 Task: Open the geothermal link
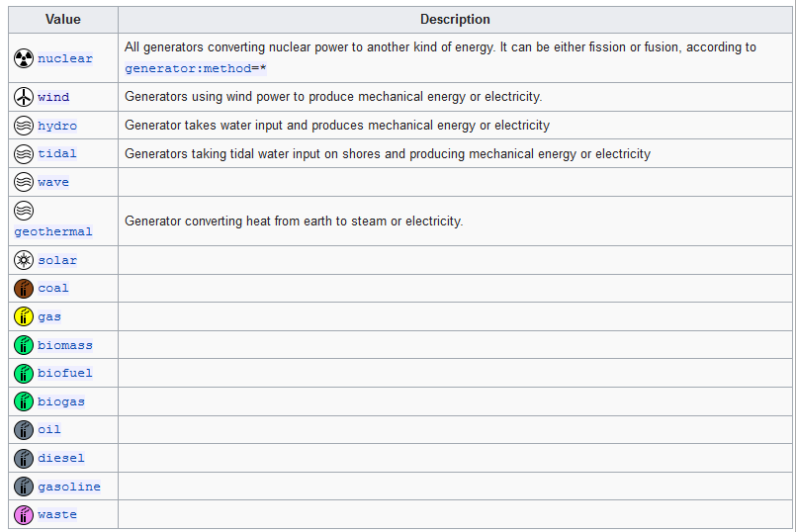pyautogui.click(x=53, y=231)
